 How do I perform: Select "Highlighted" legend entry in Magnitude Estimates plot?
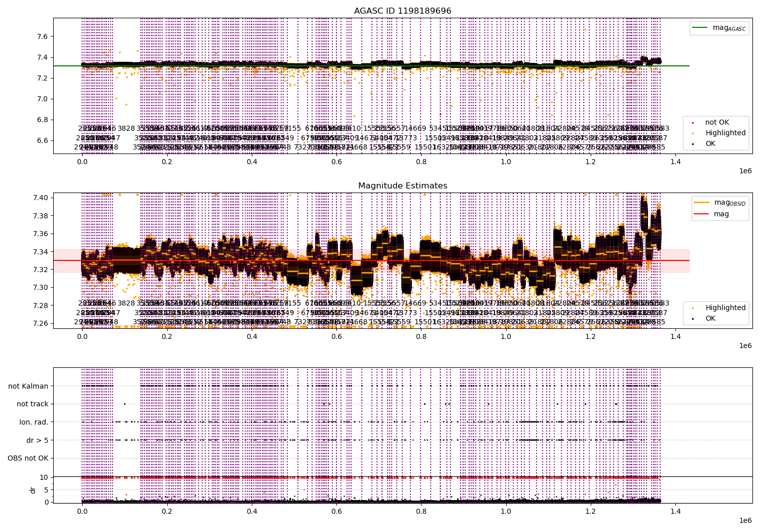click(x=726, y=308)
